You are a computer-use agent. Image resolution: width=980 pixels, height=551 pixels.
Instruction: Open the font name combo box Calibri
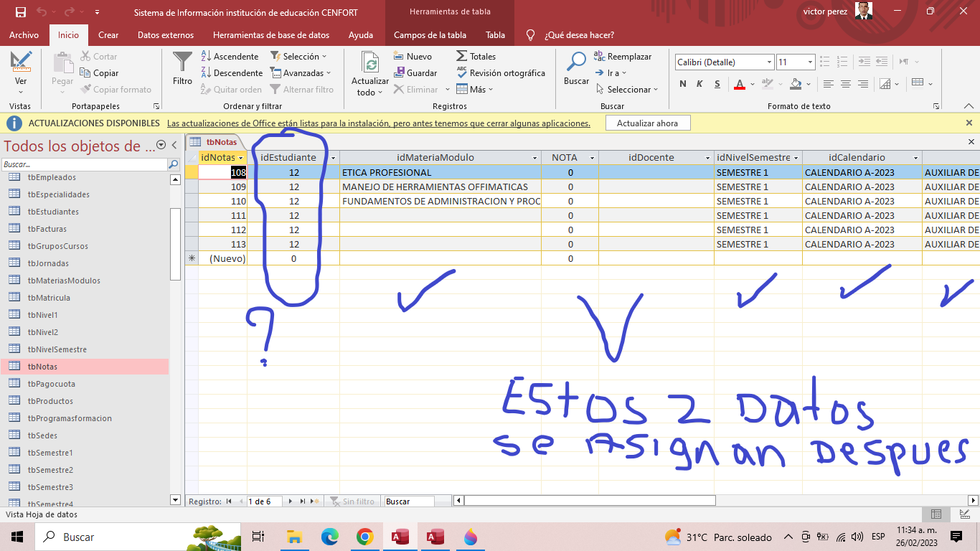coord(724,62)
